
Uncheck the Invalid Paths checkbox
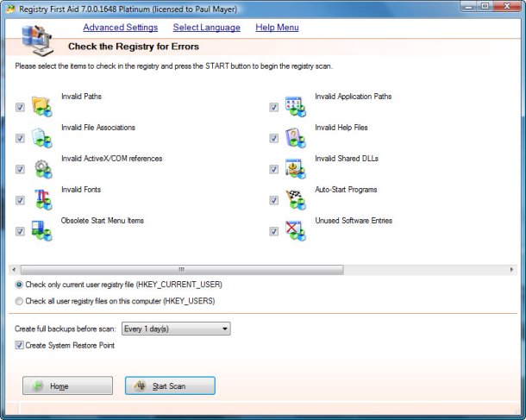pos(20,108)
